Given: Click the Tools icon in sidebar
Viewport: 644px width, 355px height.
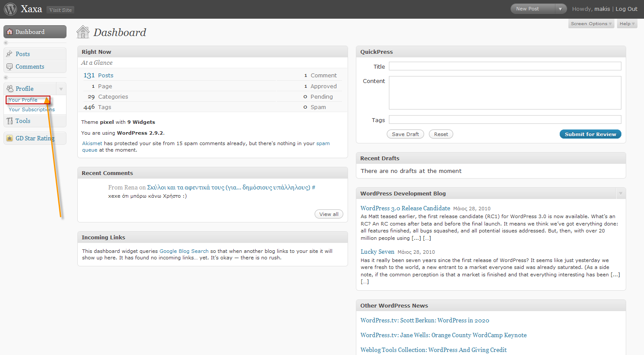Looking at the screenshot, I should (x=10, y=121).
